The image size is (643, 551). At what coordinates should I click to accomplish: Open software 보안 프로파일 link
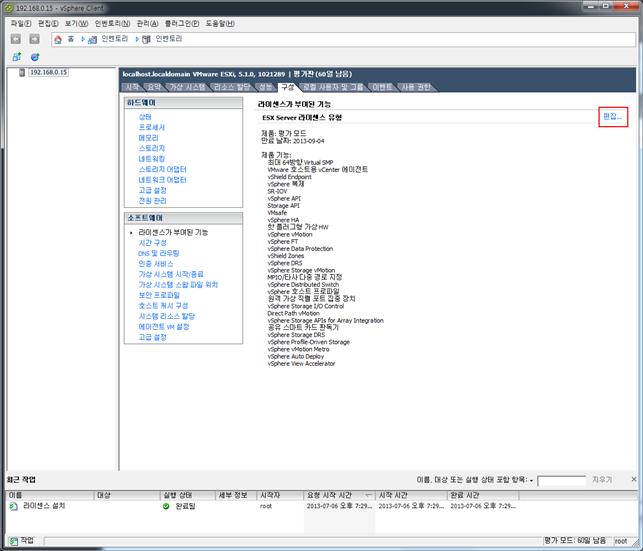click(159, 295)
